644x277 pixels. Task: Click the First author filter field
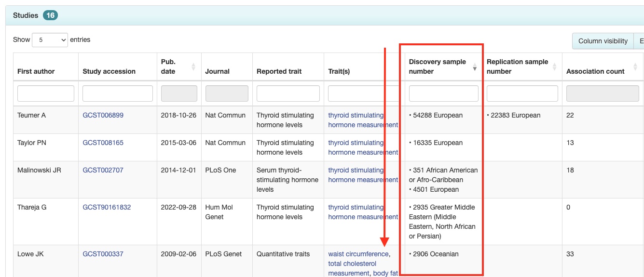[46, 93]
